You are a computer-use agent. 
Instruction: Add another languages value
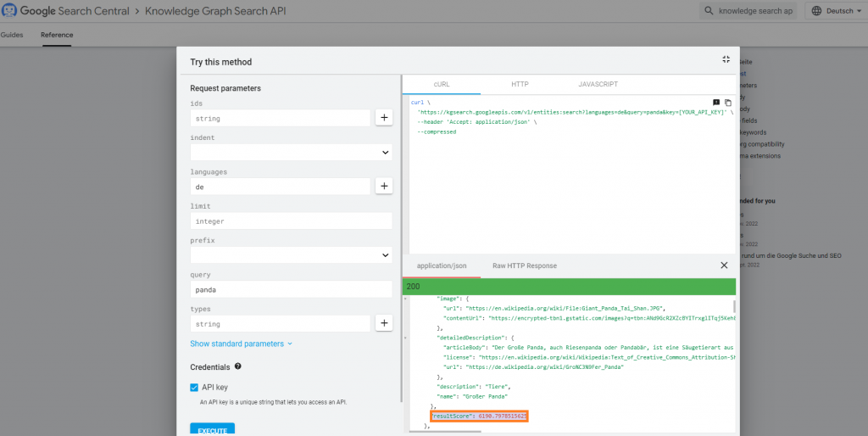pyautogui.click(x=384, y=187)
